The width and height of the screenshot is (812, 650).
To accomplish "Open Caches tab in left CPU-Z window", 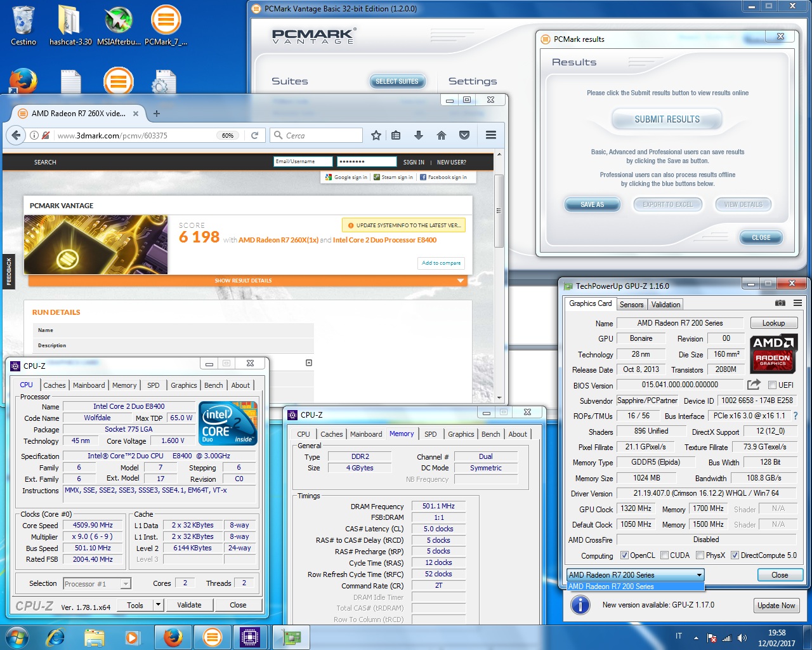I will [x=55, y=385].
